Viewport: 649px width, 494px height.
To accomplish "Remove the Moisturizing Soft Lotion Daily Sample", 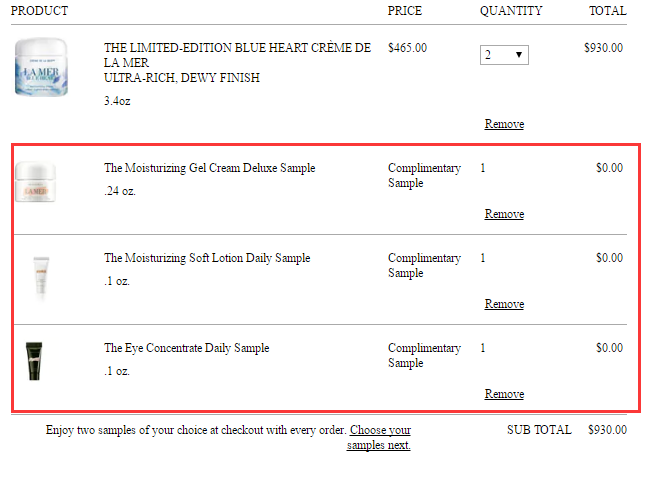I will click(x=504, y=304).
